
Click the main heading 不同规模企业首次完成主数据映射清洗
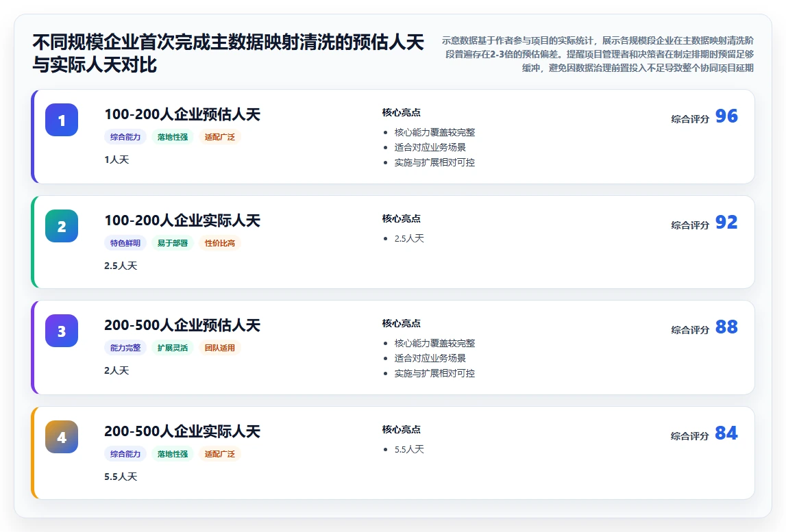point(228,53)
